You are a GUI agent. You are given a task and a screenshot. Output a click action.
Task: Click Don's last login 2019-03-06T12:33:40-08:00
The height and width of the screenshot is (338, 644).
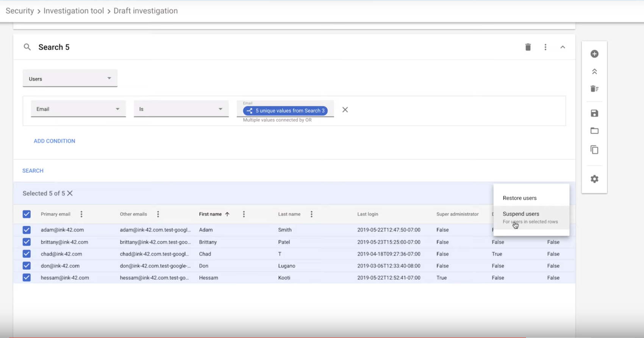tap(389, 266)
